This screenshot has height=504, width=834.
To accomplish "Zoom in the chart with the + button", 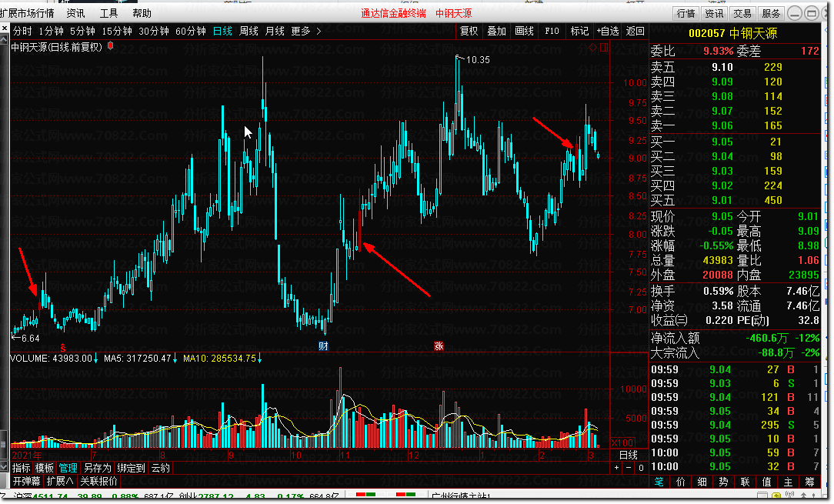I will coord(616,468).
